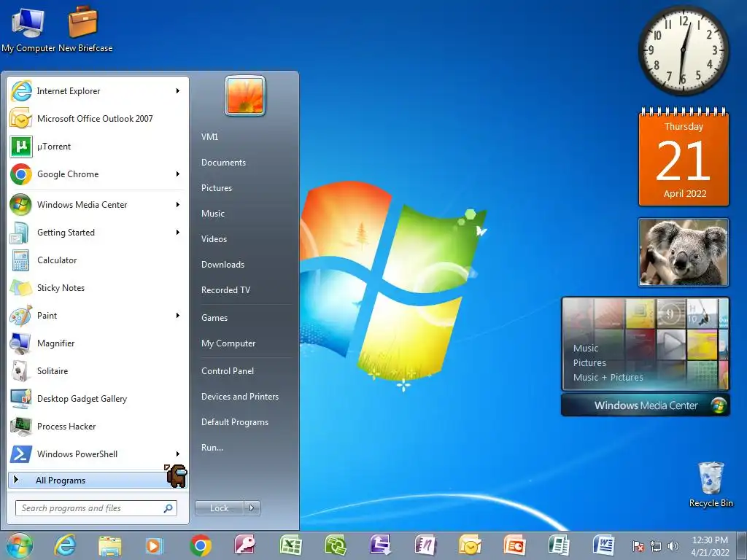Open Google Chrome from the taskbar

201,545
